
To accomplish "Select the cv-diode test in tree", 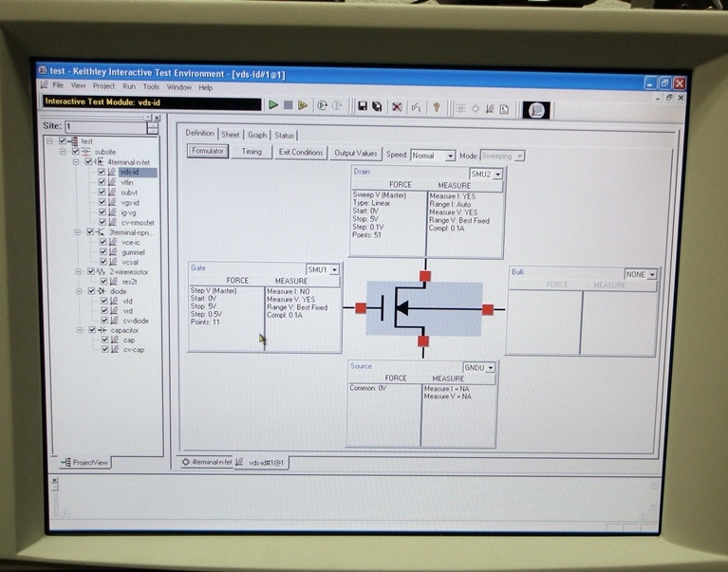I will [136, 321].
